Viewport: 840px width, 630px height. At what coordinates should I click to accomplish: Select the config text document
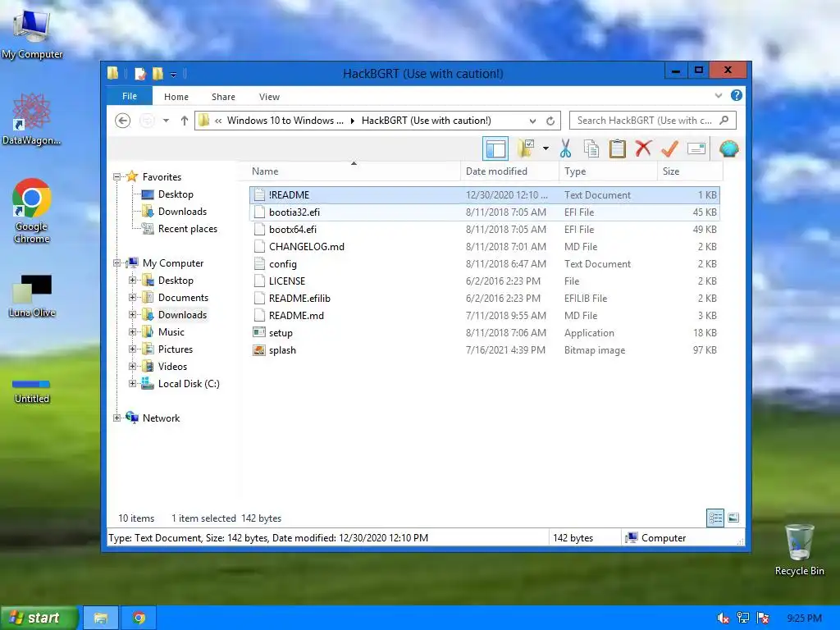484,263
